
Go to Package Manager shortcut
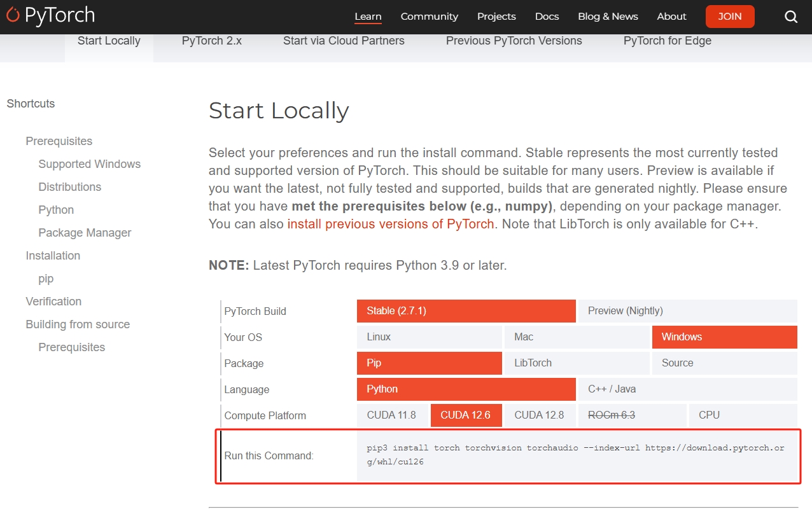85,233
